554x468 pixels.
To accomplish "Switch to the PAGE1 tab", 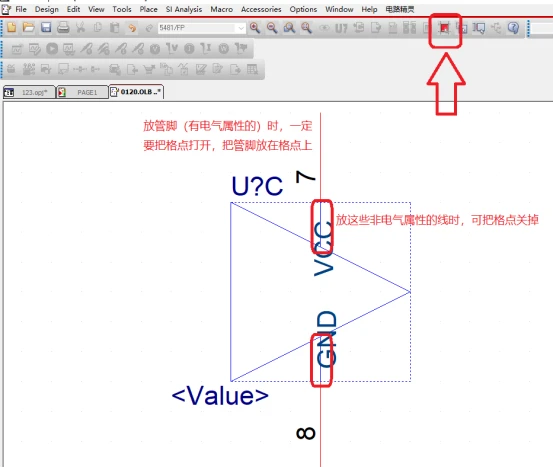I will 82,92.
